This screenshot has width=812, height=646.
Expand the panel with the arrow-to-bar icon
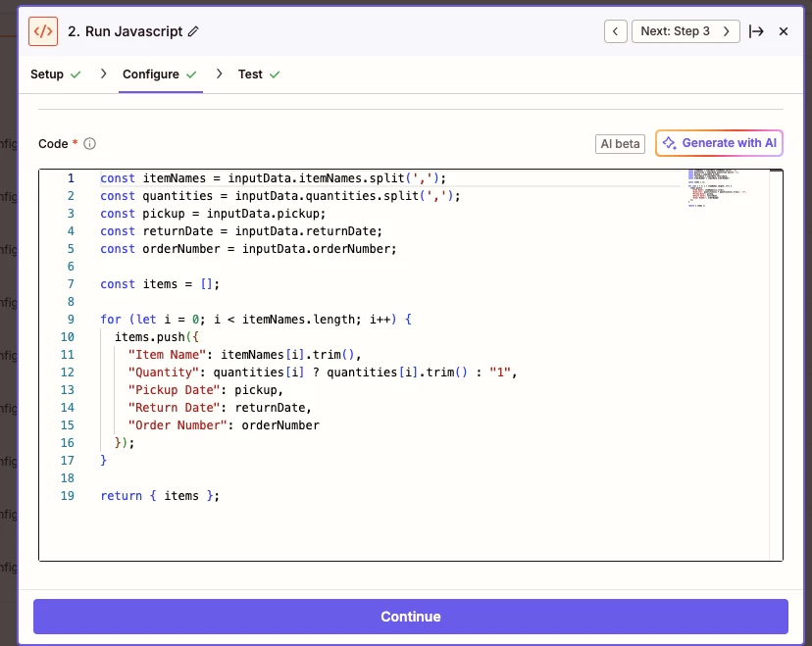point(756,31)
